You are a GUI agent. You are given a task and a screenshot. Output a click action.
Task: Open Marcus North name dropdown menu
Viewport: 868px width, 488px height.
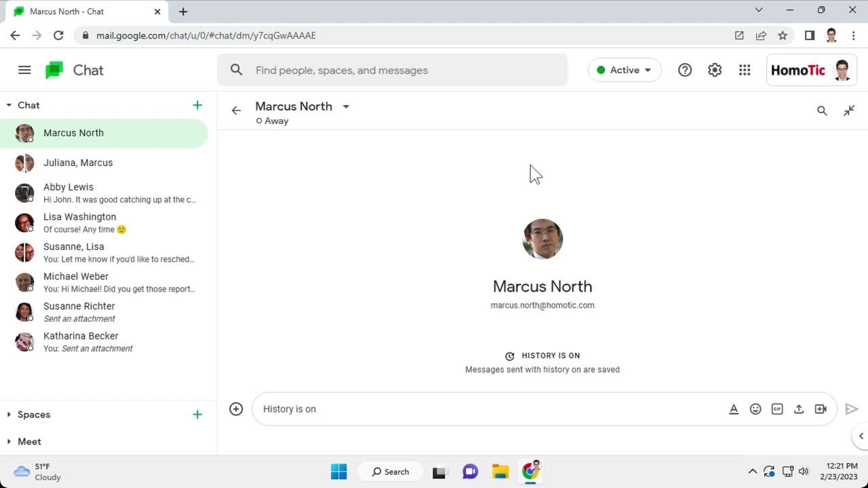tap(346, 106)
